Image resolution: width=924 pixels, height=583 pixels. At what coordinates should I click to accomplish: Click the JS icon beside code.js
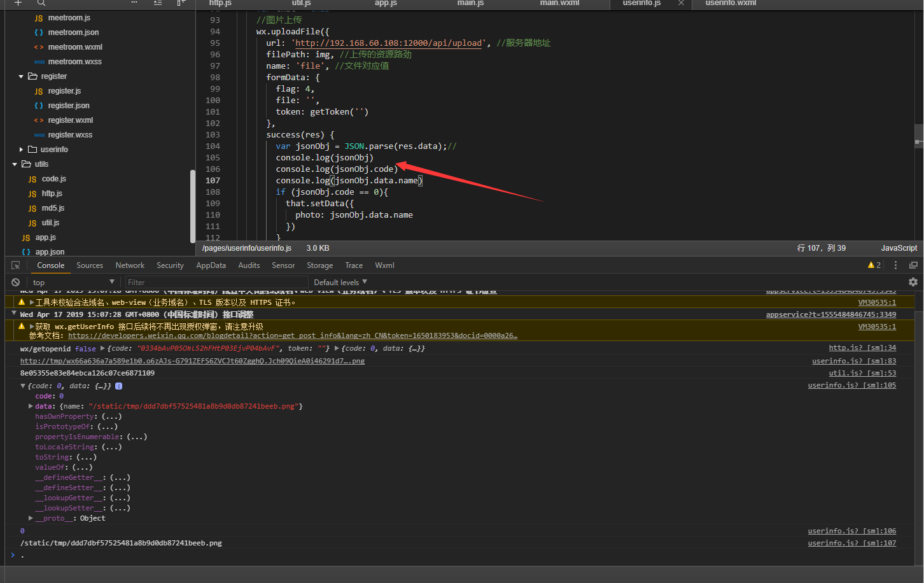[32, 179]
